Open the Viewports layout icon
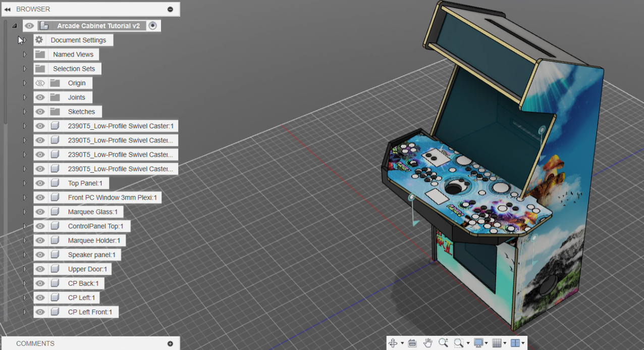The width and height of the screenshot is (644, 350). (x=515, y=343)
